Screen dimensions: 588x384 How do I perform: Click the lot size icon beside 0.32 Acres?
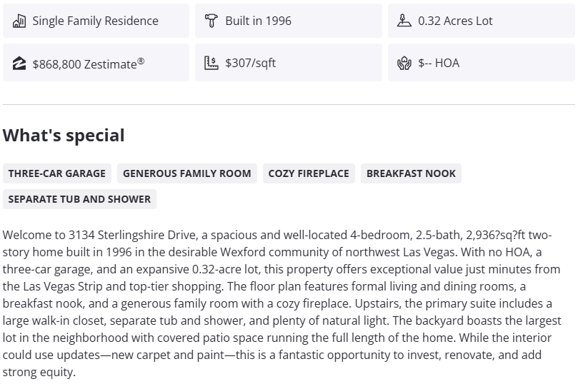pyautogui.click(x=404, y=21)
